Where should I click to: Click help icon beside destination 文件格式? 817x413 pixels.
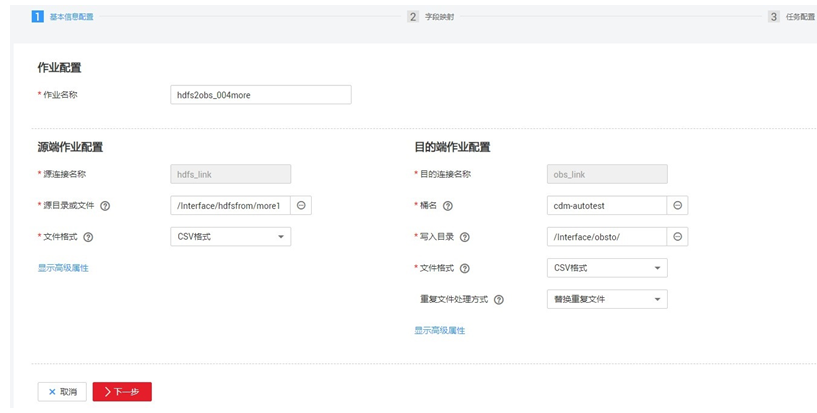(464, 268)
